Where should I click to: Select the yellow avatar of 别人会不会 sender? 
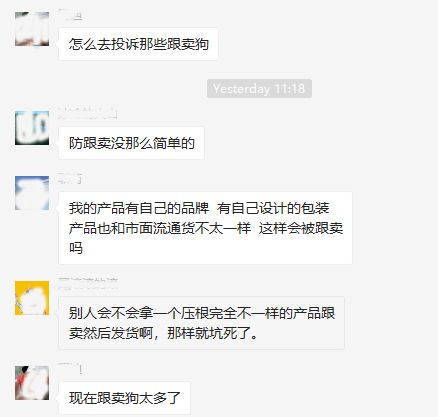tap(32, 298)
